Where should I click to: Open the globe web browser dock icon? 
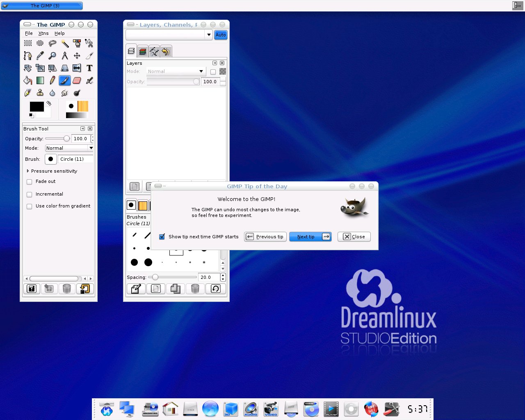[x=210, y=409]
